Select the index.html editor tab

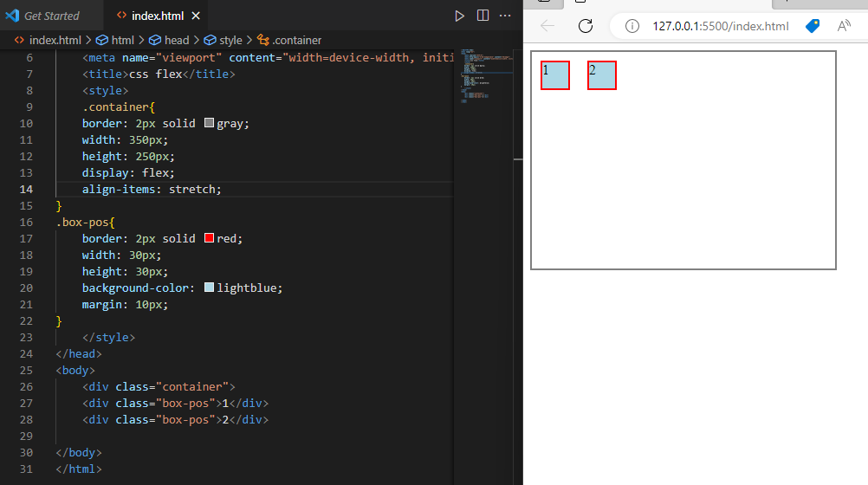[157, 16]
